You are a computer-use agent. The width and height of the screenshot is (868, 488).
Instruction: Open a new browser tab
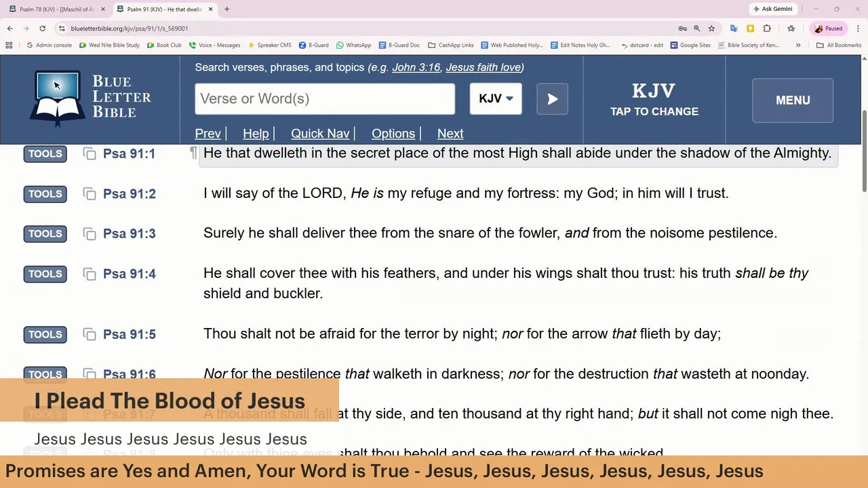[x=226, y=9]
